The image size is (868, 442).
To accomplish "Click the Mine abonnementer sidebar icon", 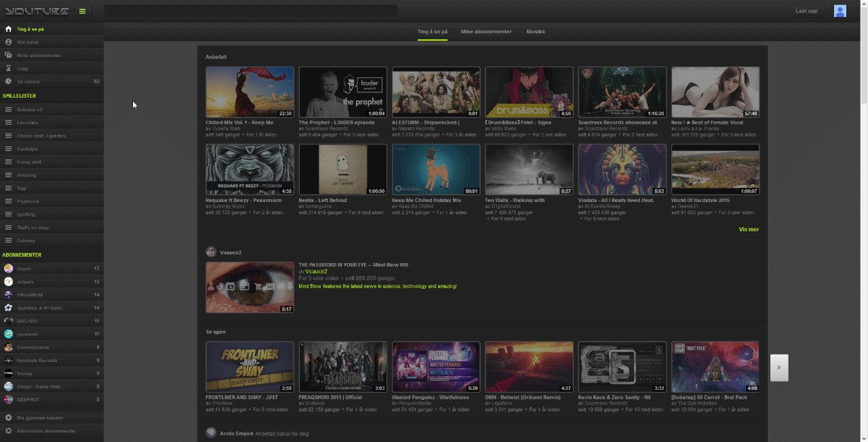I will click(8, 55).
